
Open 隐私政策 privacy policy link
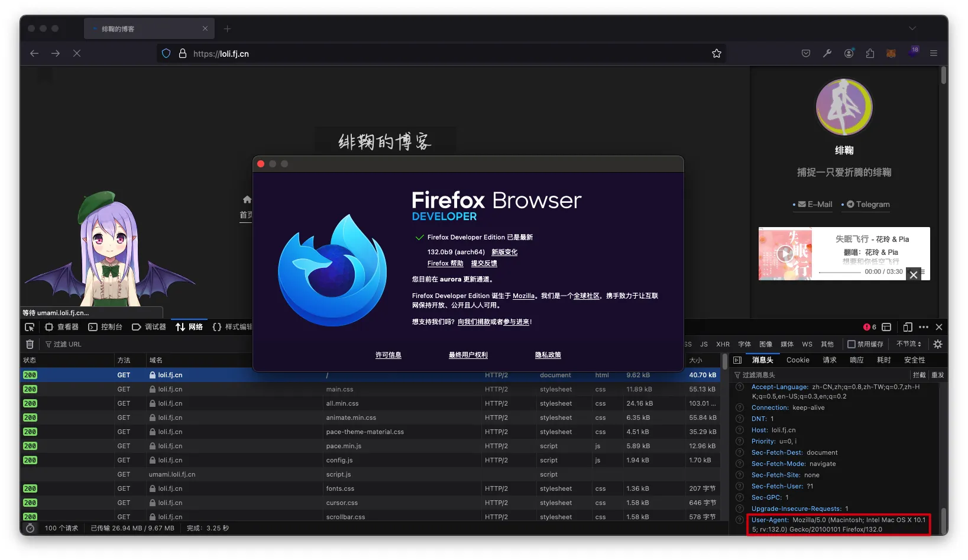tap(548, 355)
